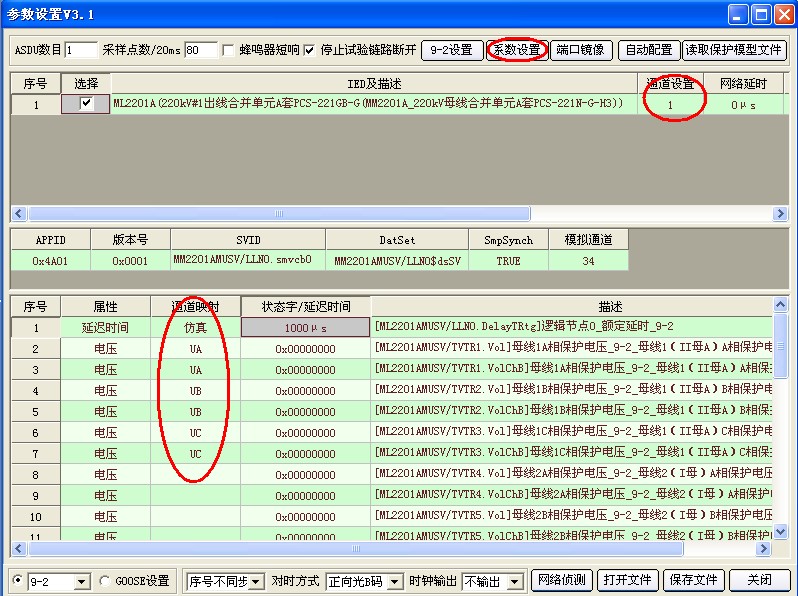This screenshot has height=596, width=798.
Task: Click the 通道设置 cell with value 1
Action: coord(670,104)
